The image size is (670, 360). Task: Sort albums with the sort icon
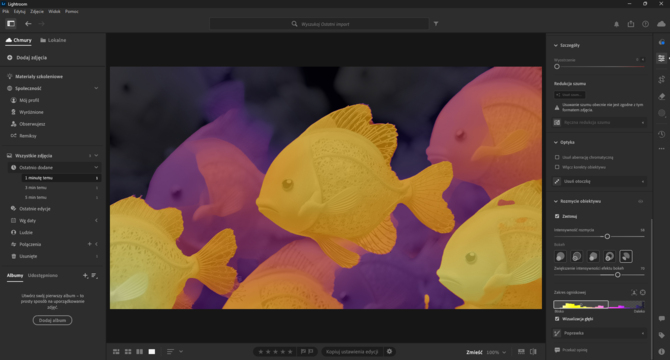[x=94, y=276]
